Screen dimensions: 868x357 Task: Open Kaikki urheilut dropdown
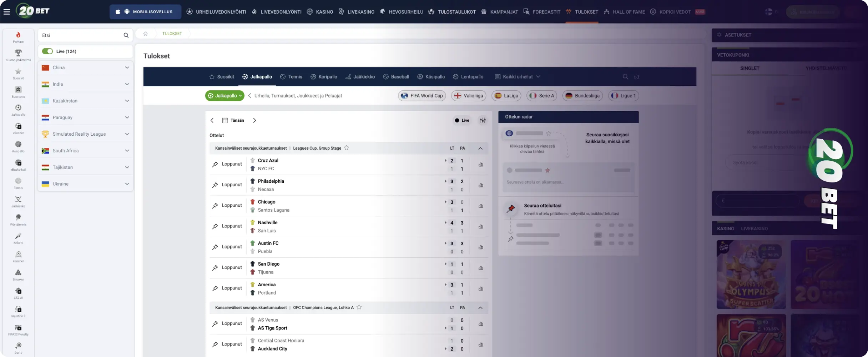(518, 77)
